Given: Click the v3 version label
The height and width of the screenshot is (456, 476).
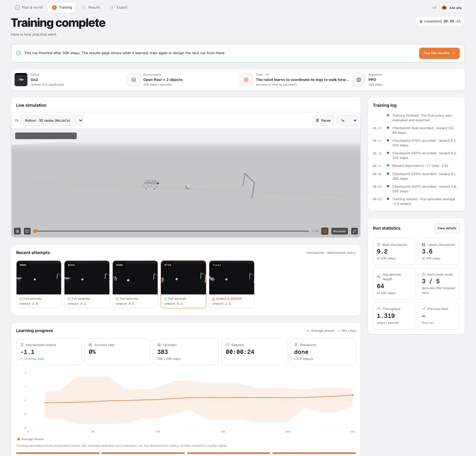Looking at the screenshot, I should [x=434, y=8].
